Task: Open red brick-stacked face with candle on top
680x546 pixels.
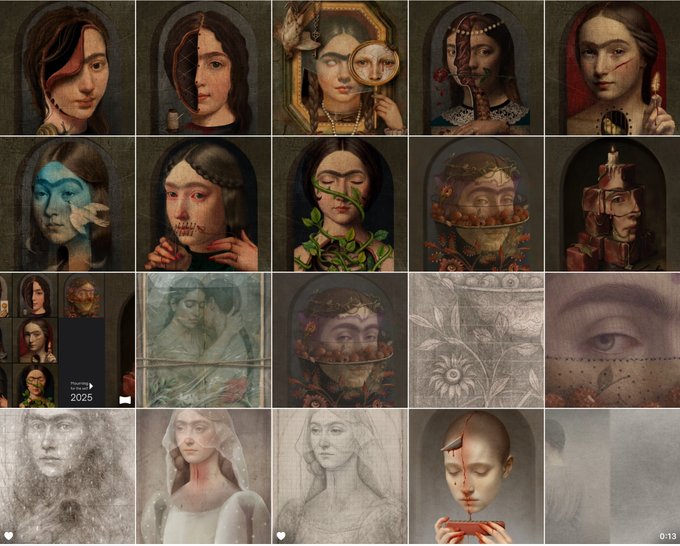Action: (x=613, y=204)
